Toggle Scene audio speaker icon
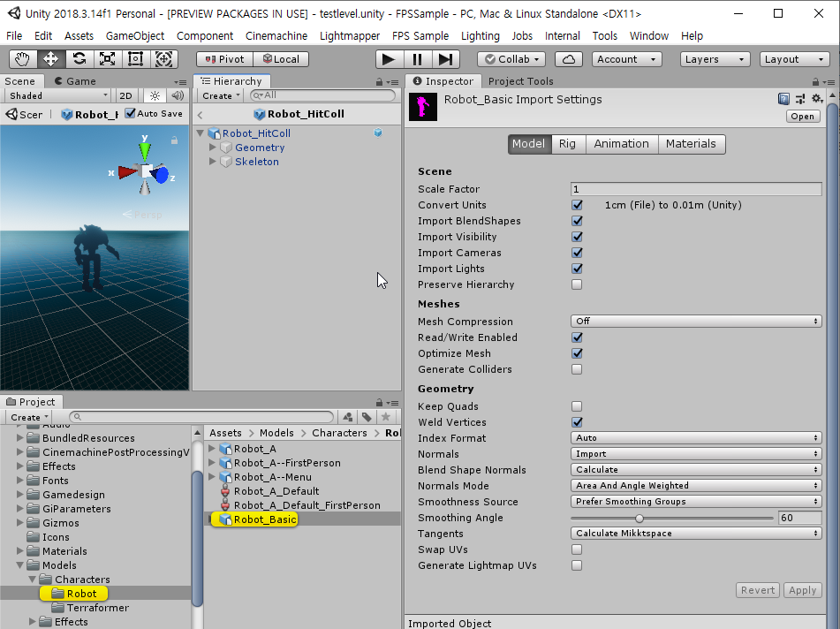The height and width of the screenshot is (629, 840). point(178,96)
